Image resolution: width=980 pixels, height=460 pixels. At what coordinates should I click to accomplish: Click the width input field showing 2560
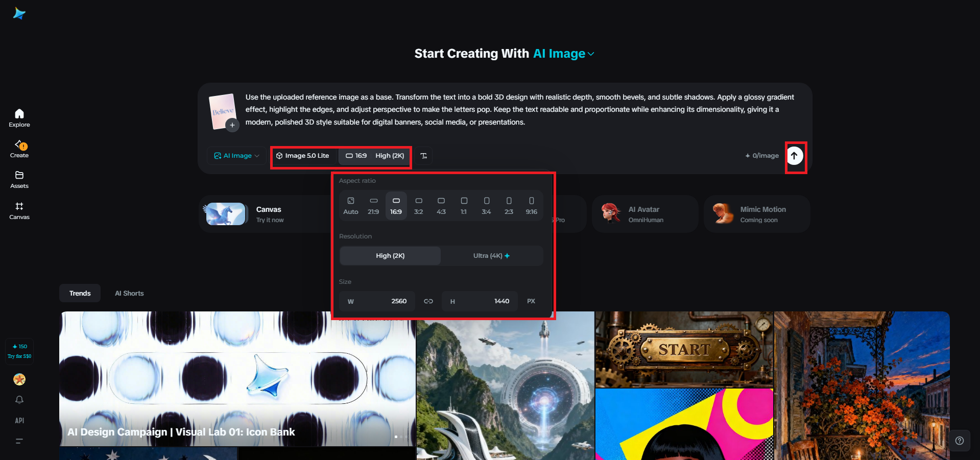pos(377,301)
